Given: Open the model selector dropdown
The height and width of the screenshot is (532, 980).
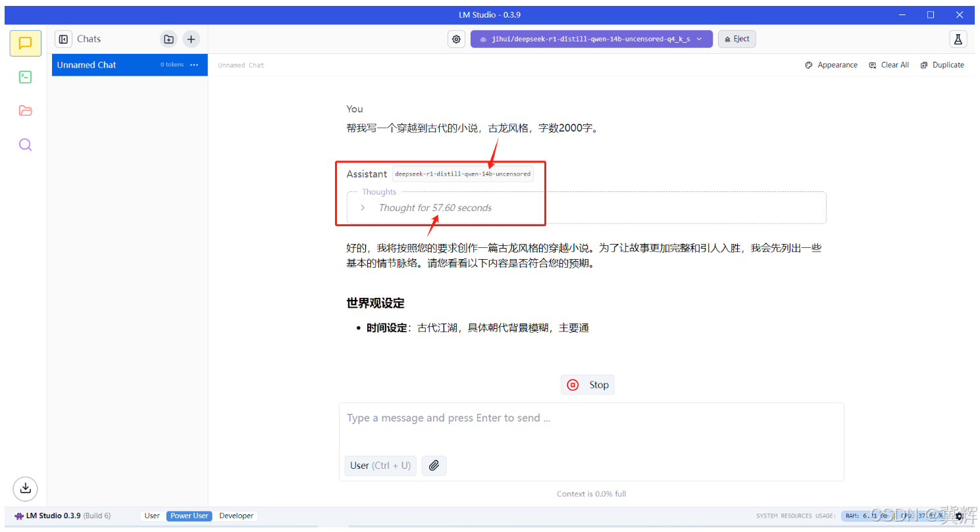Looking at the screenshot, I should click(x=591, y=39).
